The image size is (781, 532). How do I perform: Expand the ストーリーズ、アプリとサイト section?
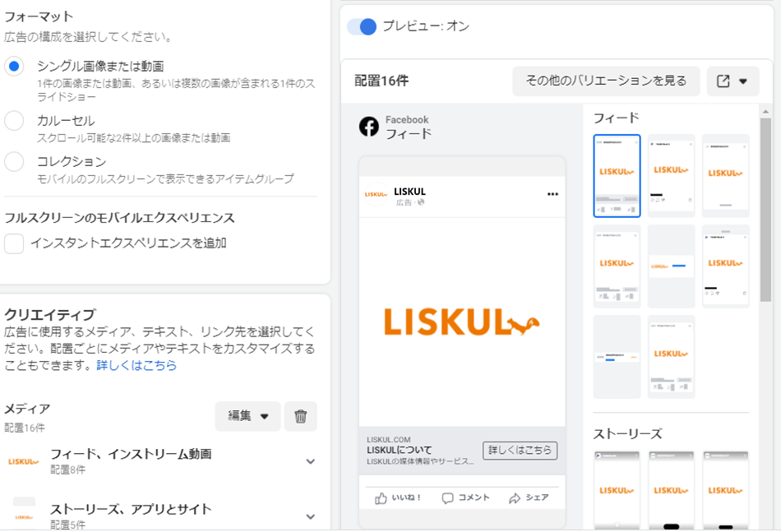(x=310, y=515)
